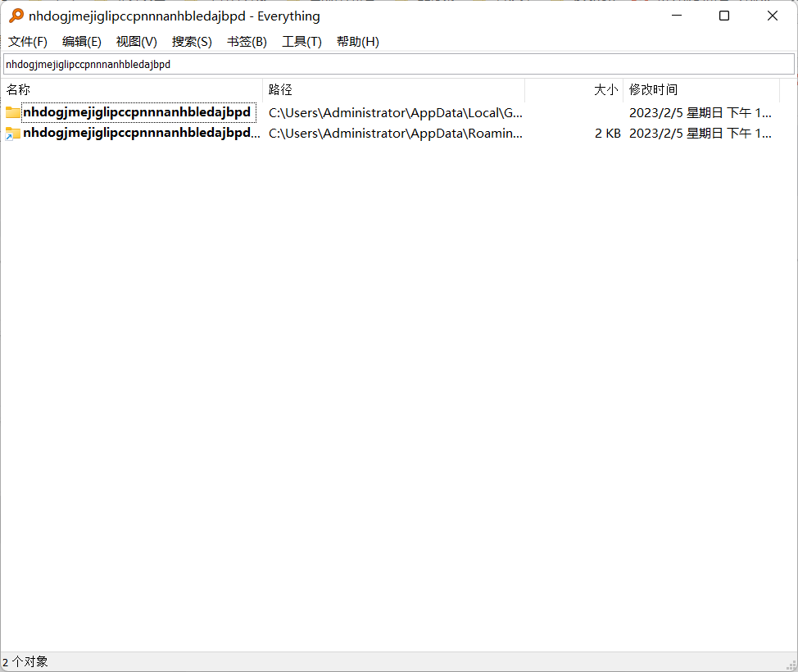Sort results by 名称 column header

coord(131,90)
